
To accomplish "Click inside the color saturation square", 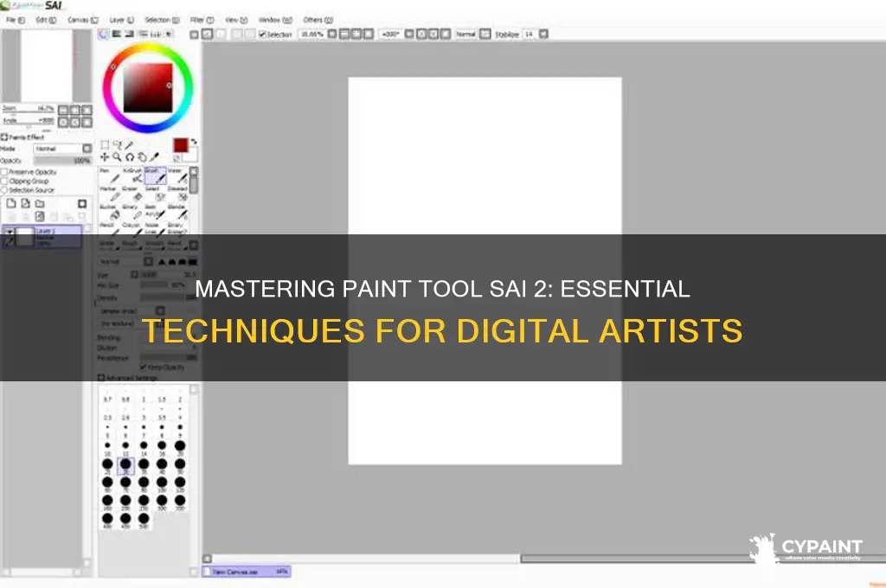I will click(x=148, y=87).
